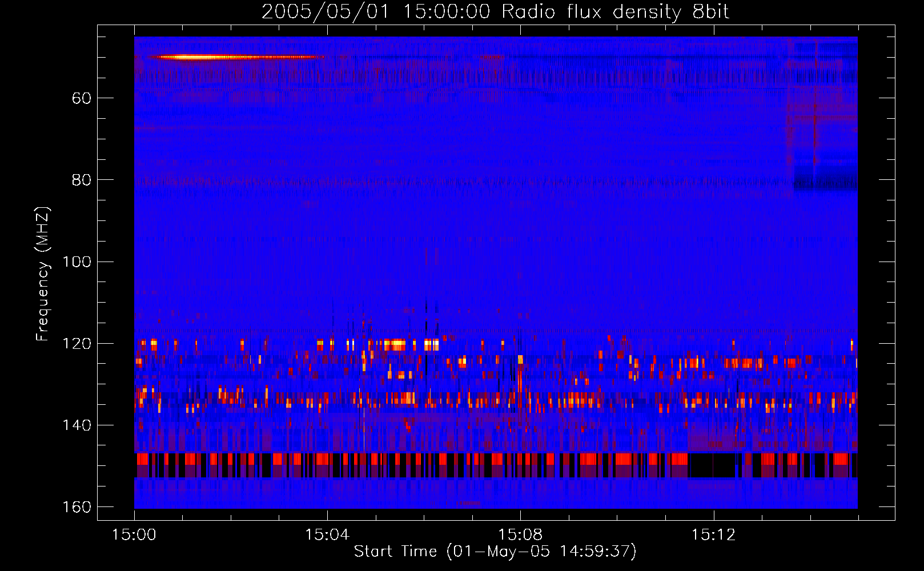Click the '15:08' time tick label
The height and width of the screenshot is (571, 924).
pos(520,535)
